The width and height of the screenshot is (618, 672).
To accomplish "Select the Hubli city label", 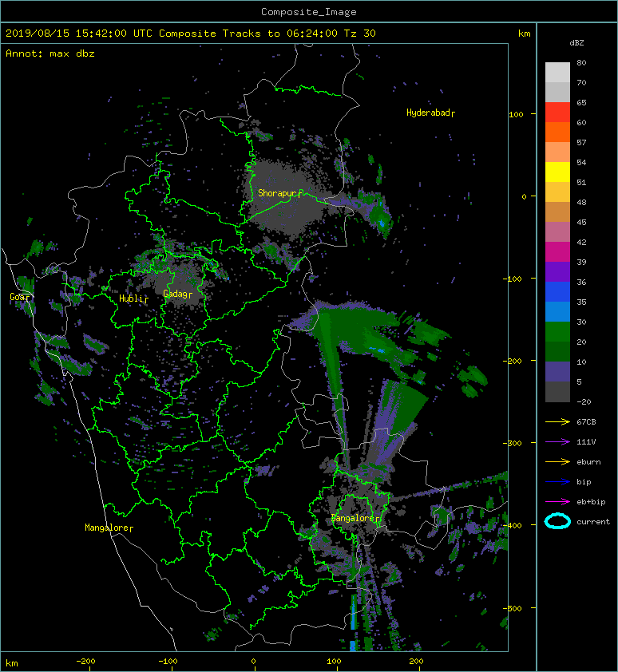I will (133, 298).
